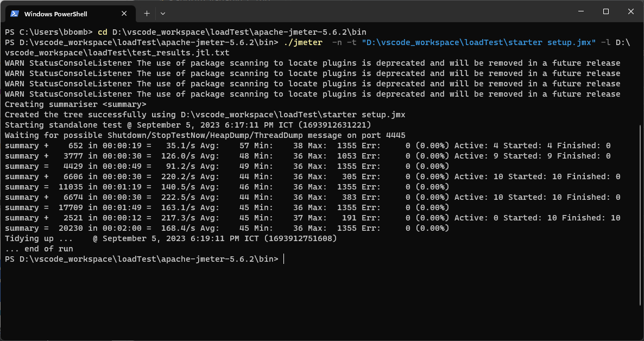Close the terminal window
The width and height of the screenshot is (644, 341).
point(630,11)
